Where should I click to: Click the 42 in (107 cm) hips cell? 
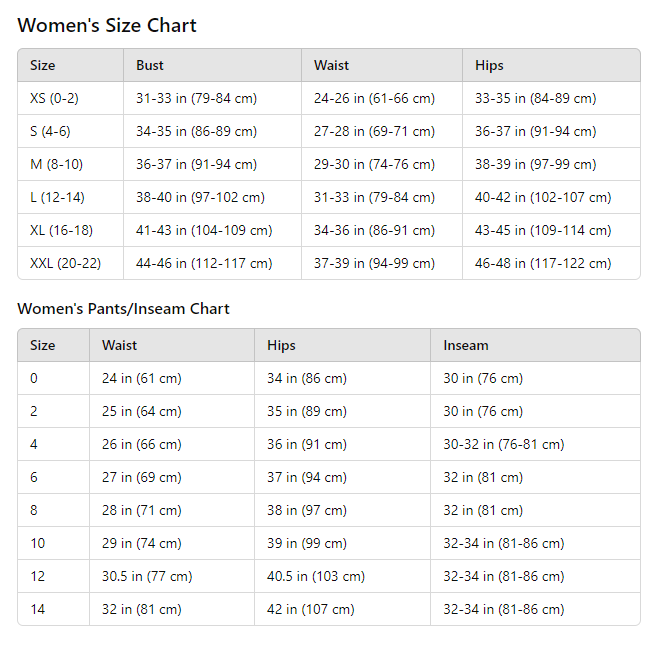click(310, 610)
